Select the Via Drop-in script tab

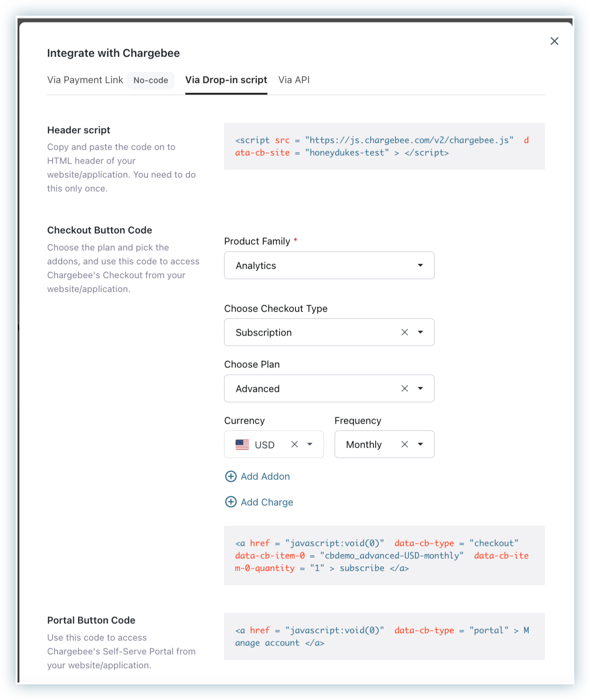pyautogui.click(x=226, y=80)
